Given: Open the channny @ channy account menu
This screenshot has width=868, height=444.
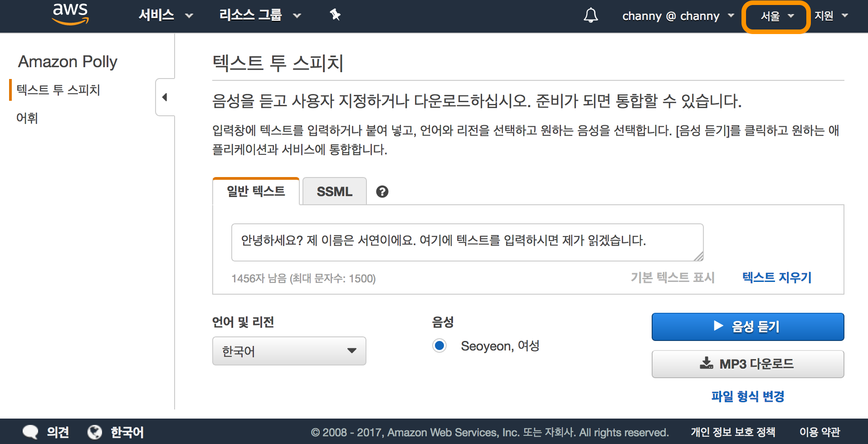Looking at the screenshot, I should click(678, 16).
